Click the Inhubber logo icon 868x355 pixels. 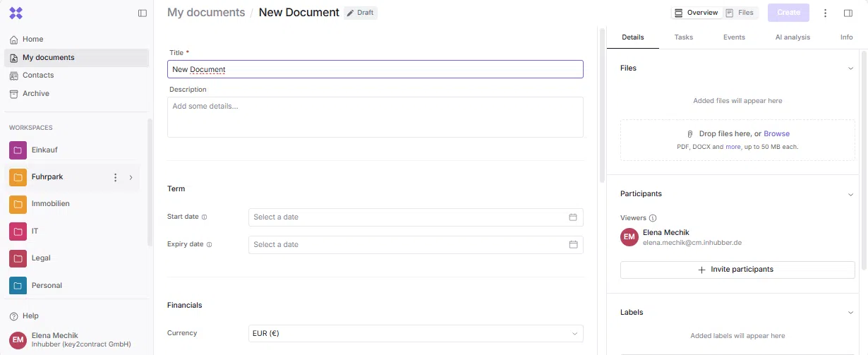(x=16, y=13)
